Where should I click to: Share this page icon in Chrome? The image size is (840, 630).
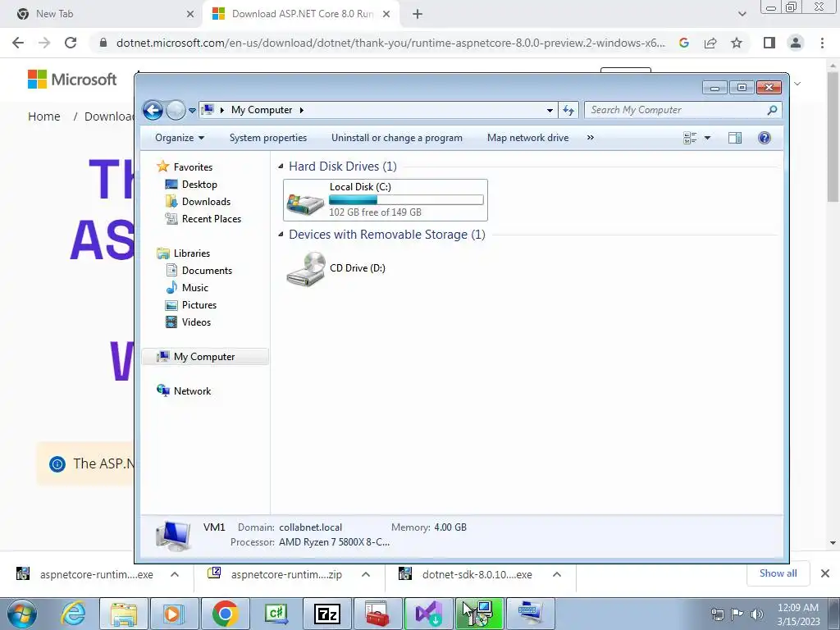coord(710,43)
